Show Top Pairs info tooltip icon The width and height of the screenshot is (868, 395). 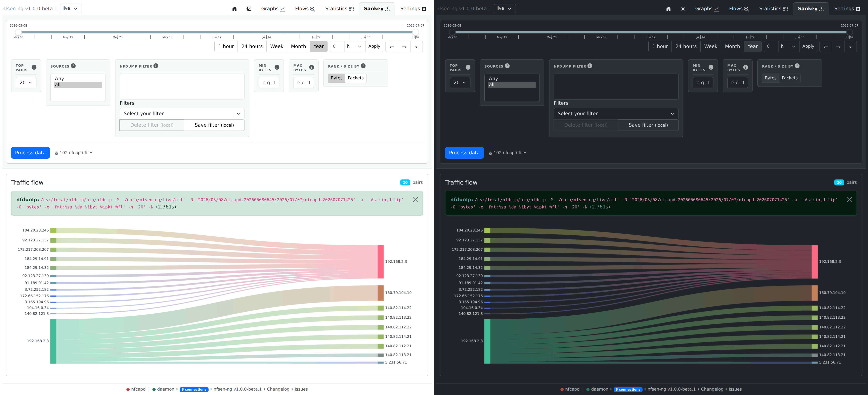click(34, 67)
